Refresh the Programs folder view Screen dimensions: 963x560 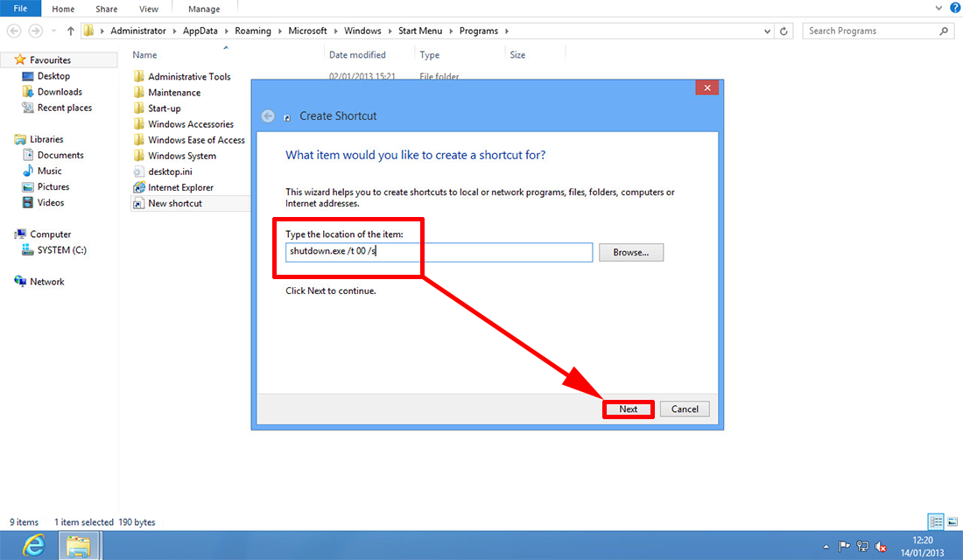coord(784,31)
